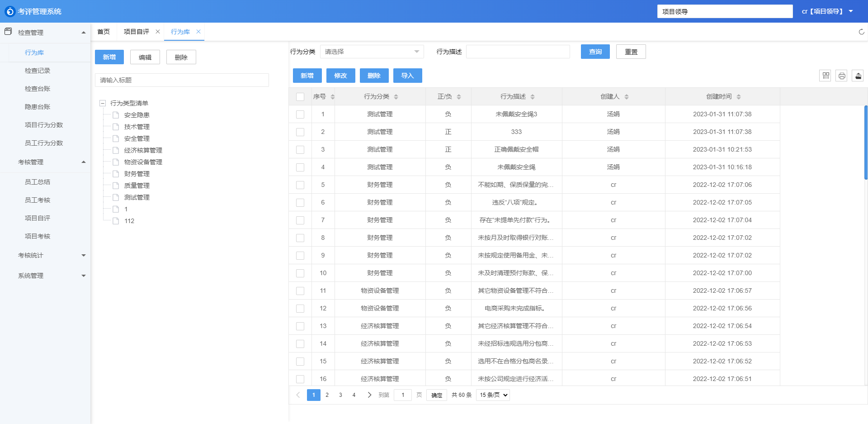Click the table vertical scrollbar
Screen dimensions: 868x424
pyautogui.click(x=866, y=143)
